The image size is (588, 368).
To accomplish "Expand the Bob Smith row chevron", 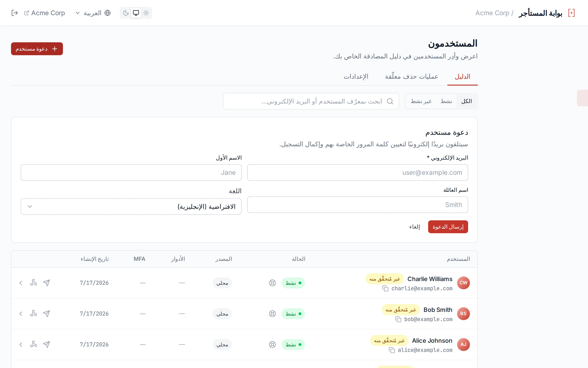I will (x=21, y=314).
